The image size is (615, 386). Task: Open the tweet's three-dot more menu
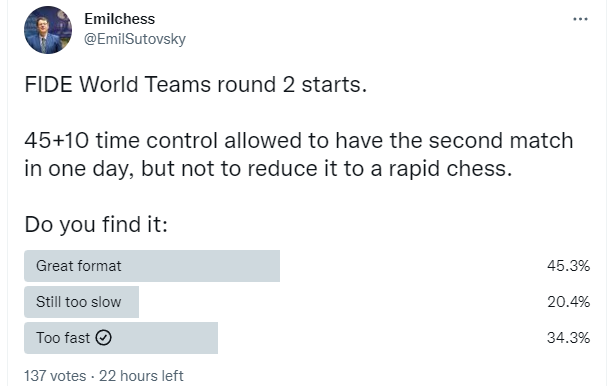(580, 19)
